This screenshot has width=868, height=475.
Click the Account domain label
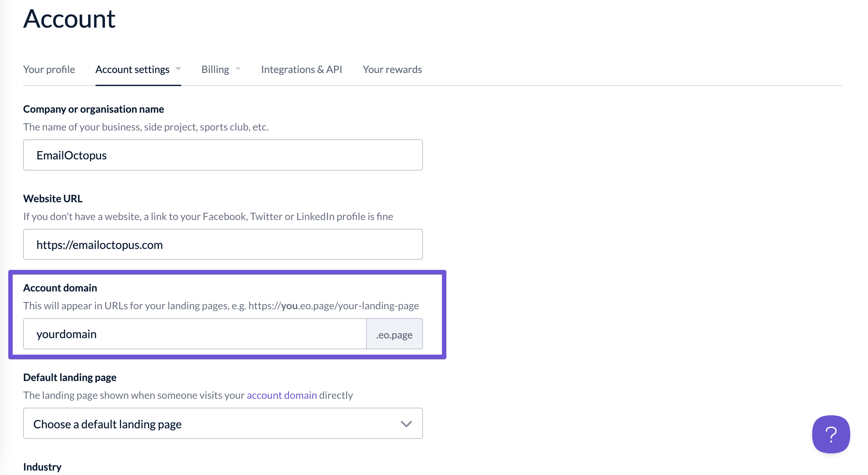point(60,288)
